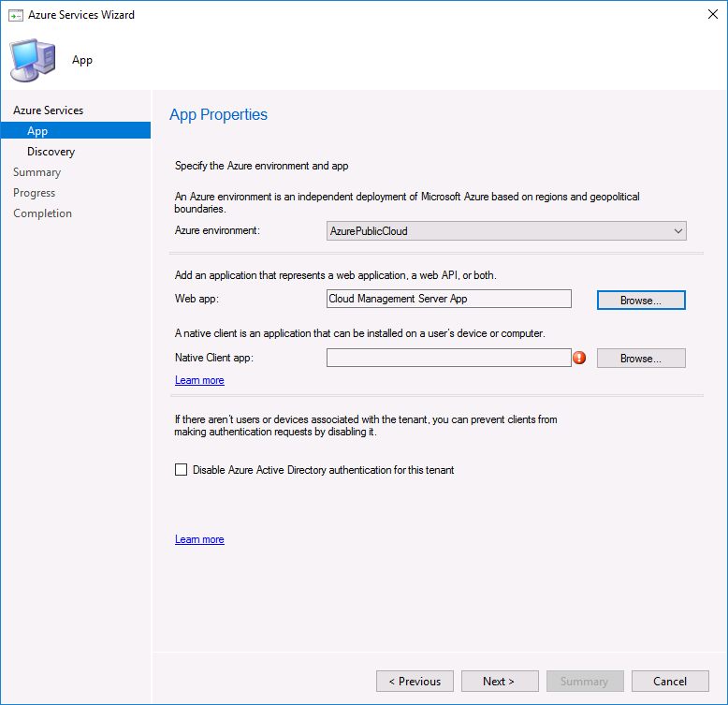Click the Azure Services Wizard title bar icon
Image resolution: width=728 pixels, height=705 pixels.
tap(16, 16)
